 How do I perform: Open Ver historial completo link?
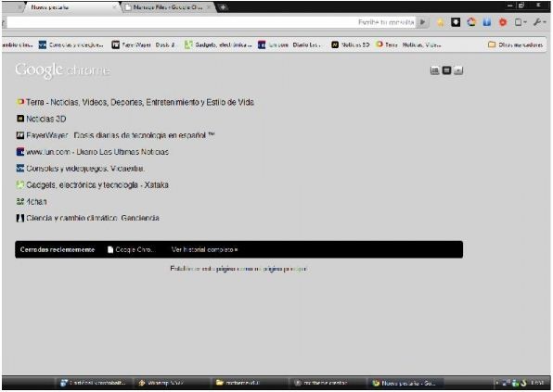click(204, 249)
